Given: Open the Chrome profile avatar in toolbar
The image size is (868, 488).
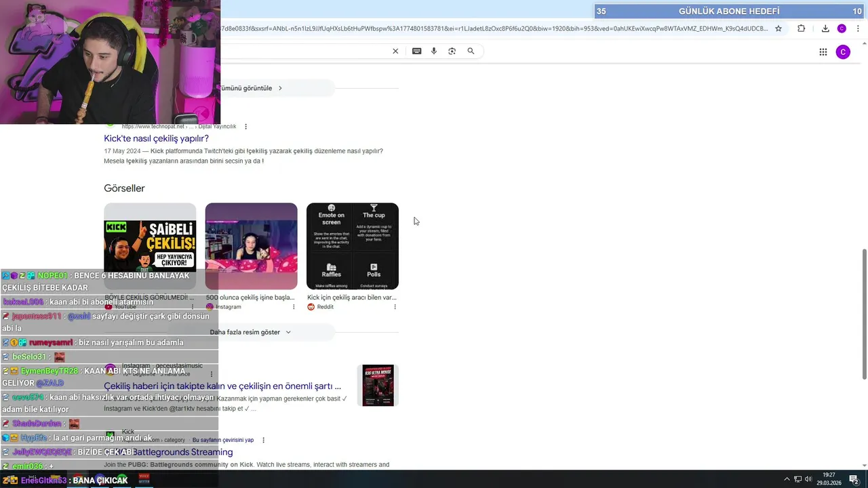Looking at the screenshot, I should [842, 28].
